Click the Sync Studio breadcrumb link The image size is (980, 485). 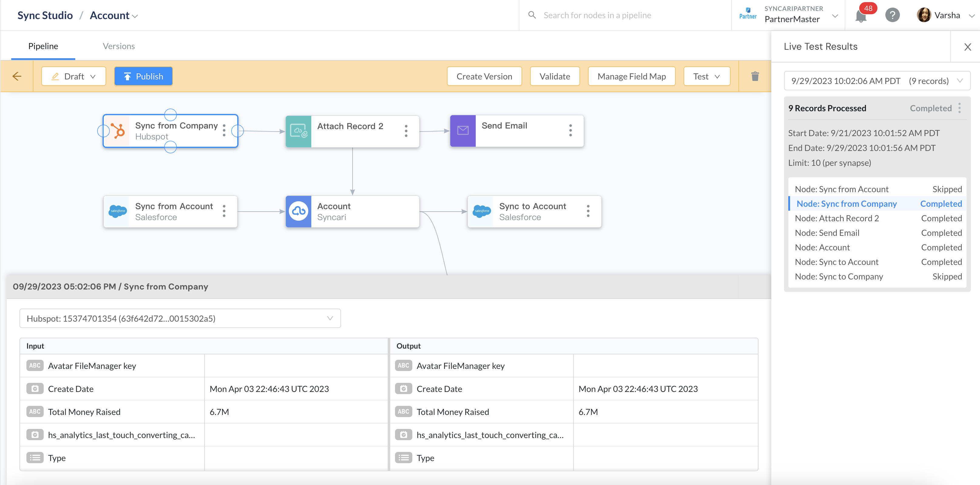coord(45,15)
